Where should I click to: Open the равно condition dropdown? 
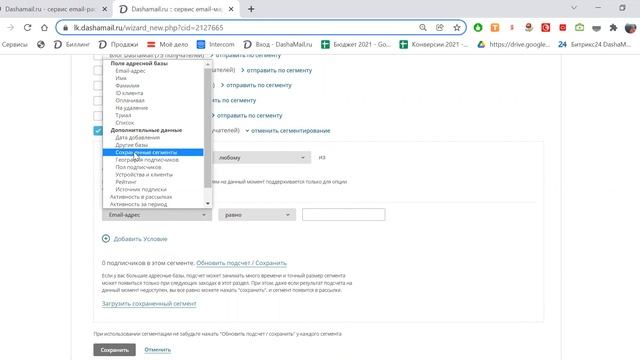click(257, 215)
